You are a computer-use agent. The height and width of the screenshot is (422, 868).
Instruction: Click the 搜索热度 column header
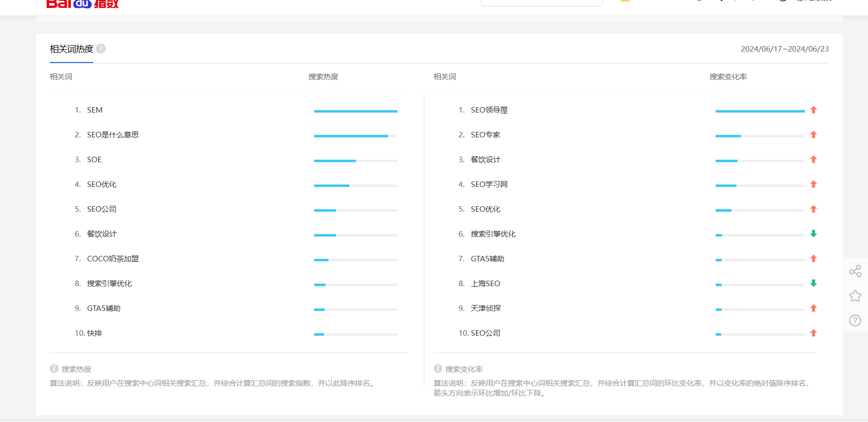coord(323,77)
